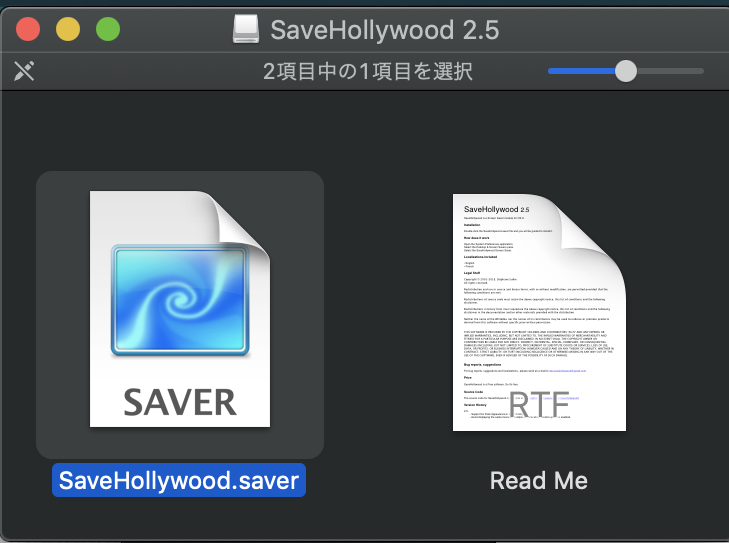Click the customize toolbar pencil icon
729x543 pixels.
click(24, 71)
